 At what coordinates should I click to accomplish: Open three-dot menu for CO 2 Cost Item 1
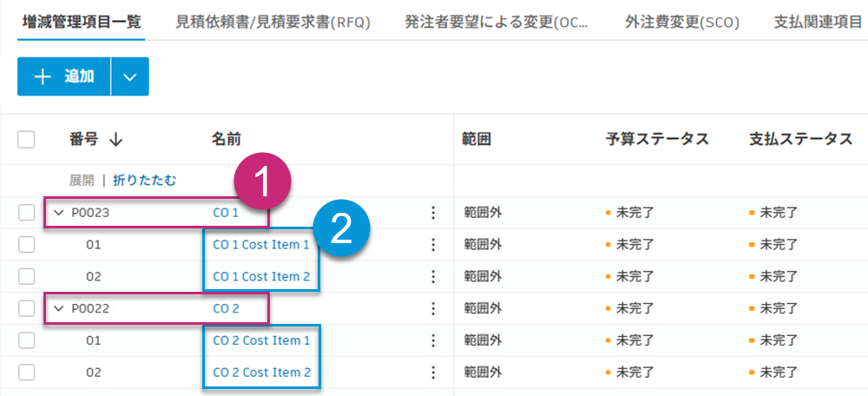click(433, 340)
